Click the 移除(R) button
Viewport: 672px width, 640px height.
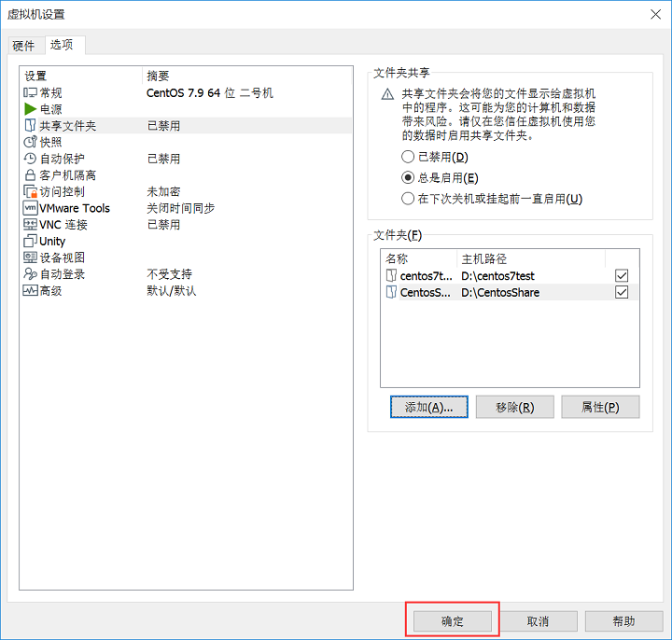pos(514,407)
